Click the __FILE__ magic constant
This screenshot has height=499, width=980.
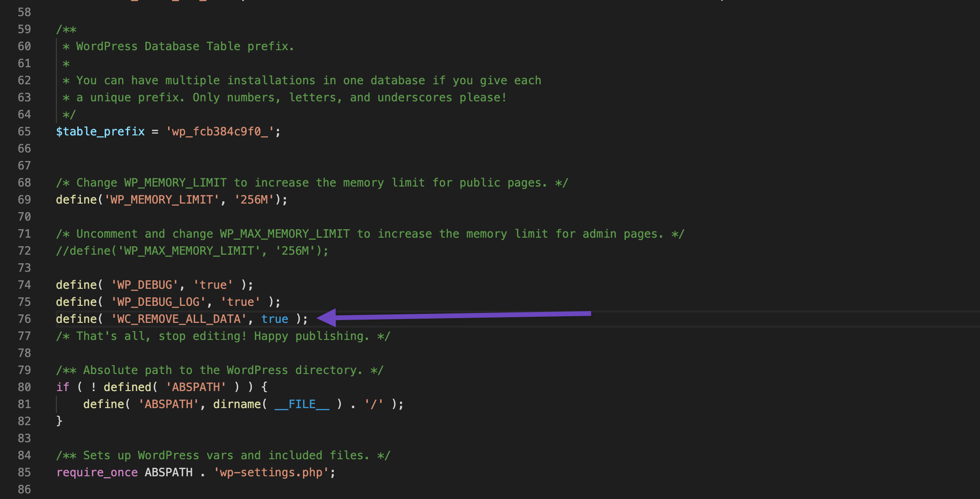(x=302, y=404)
